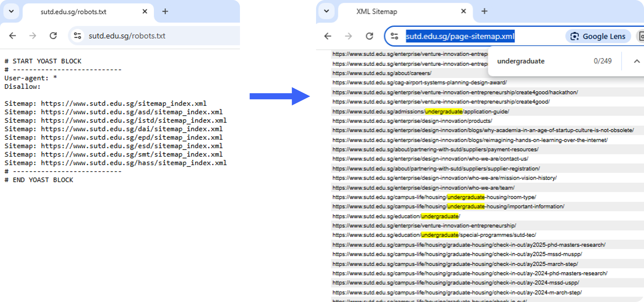This screenshot has width=644, height=302.
Task: Select the XML Sitemap tab
Action: tap(376, 12)
